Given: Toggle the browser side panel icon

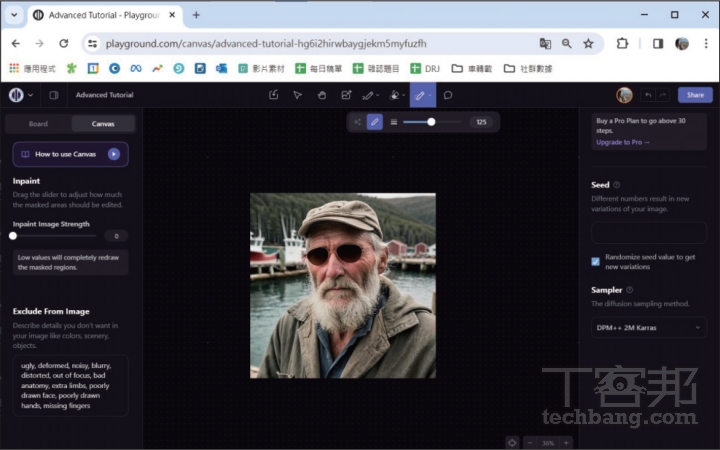Looking at the screenshot, I should (658, 44).
